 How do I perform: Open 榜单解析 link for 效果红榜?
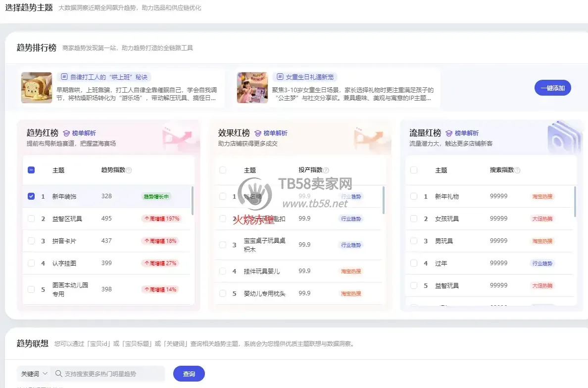pyautogui.click(x=276, y=133)
